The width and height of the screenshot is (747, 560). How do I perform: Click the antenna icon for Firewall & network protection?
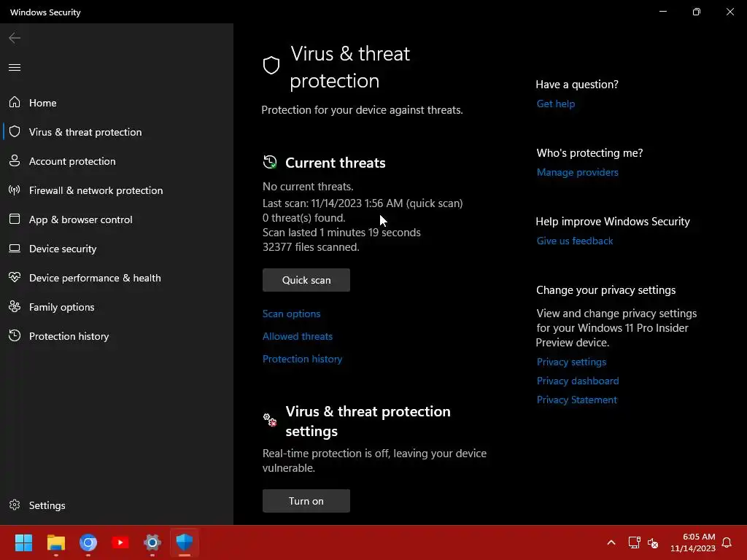point(15,190)
